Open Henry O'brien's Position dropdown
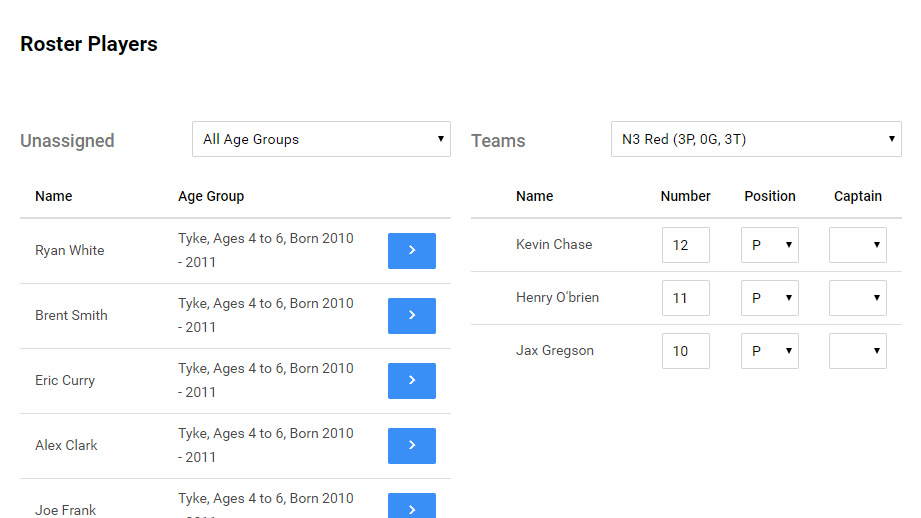The width and height of the screenshot is (921, 518). [769, 298]
